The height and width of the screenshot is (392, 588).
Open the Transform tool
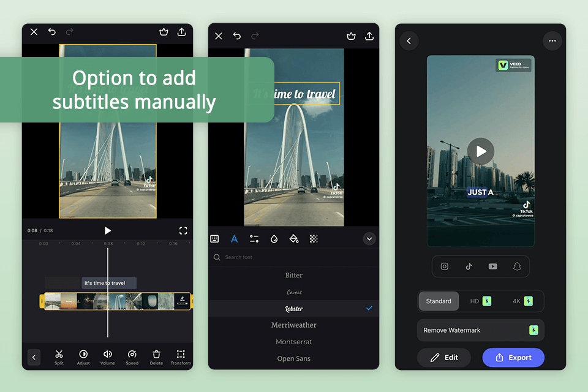181,358
